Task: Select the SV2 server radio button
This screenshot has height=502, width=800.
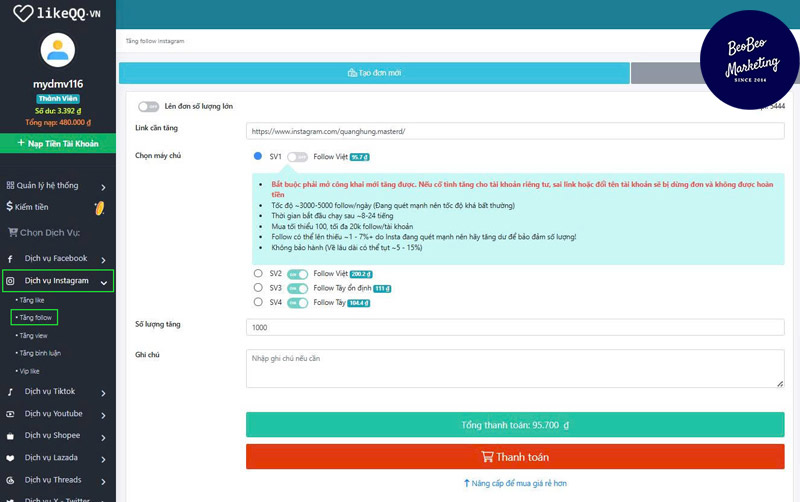Action: [258, 273]
